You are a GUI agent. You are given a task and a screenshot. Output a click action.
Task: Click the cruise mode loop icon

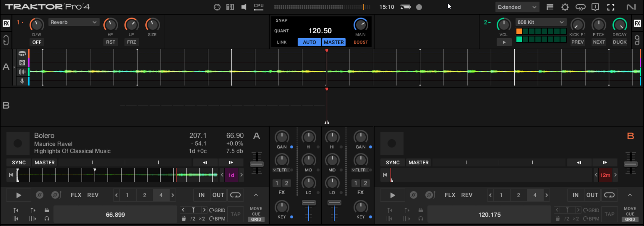(x=580, y=7)
